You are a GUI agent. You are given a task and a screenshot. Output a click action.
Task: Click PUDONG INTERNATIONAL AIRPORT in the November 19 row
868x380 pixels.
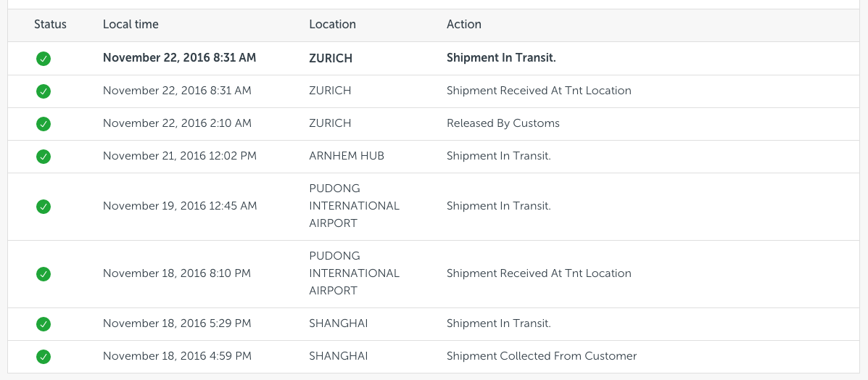coord(355,205)
